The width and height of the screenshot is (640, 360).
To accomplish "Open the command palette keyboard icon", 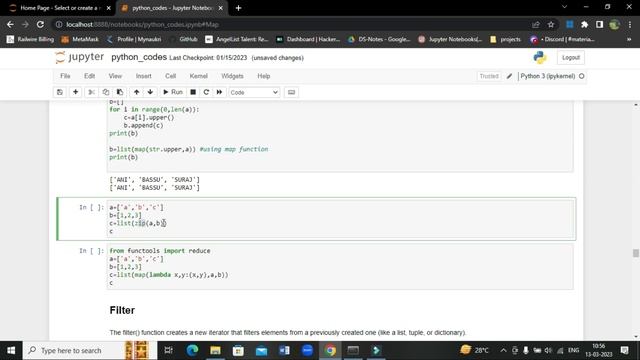I will click(291, 92).
